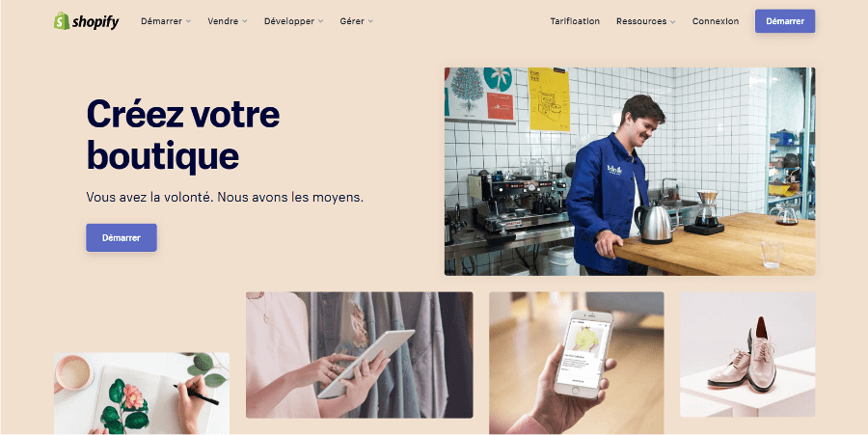Click the hand holding smartphone image
Viewport: 868px width, 435px height.
click(x=577, y=363)
